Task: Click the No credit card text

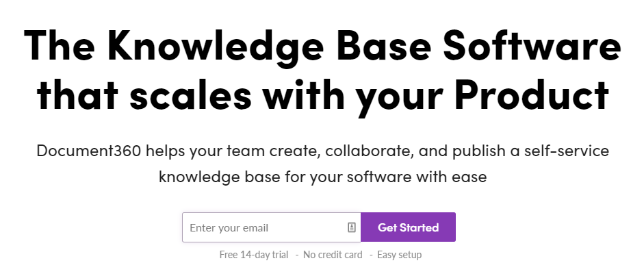Action: (333, 255)
